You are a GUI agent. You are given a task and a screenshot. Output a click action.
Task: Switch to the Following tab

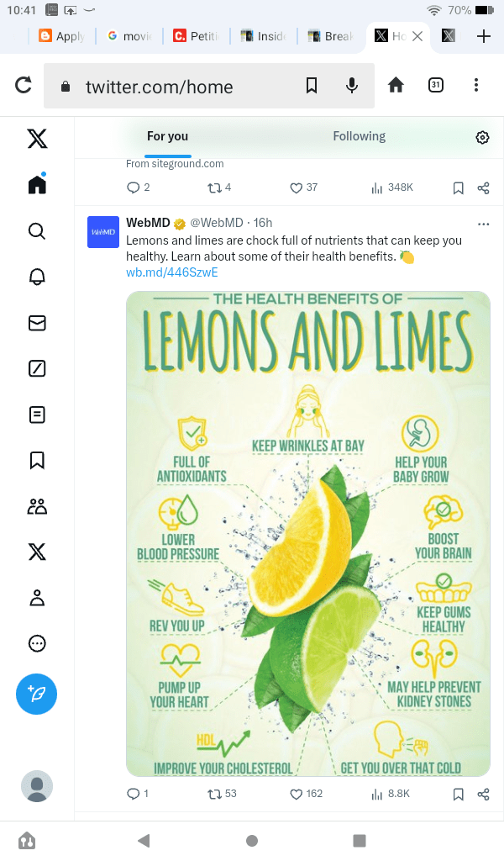(x=359, y=137)
